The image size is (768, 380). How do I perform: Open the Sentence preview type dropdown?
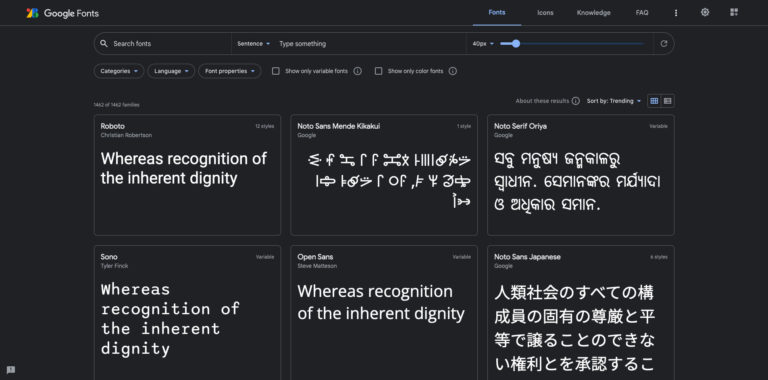(x=254, y=44)
